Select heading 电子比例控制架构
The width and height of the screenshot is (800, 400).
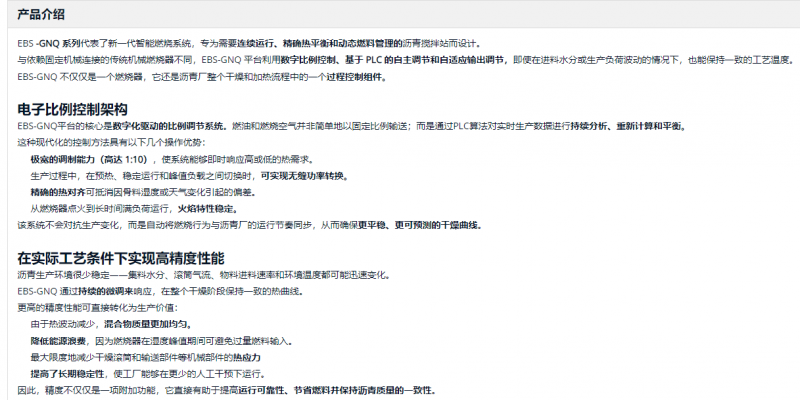point(72,109)
